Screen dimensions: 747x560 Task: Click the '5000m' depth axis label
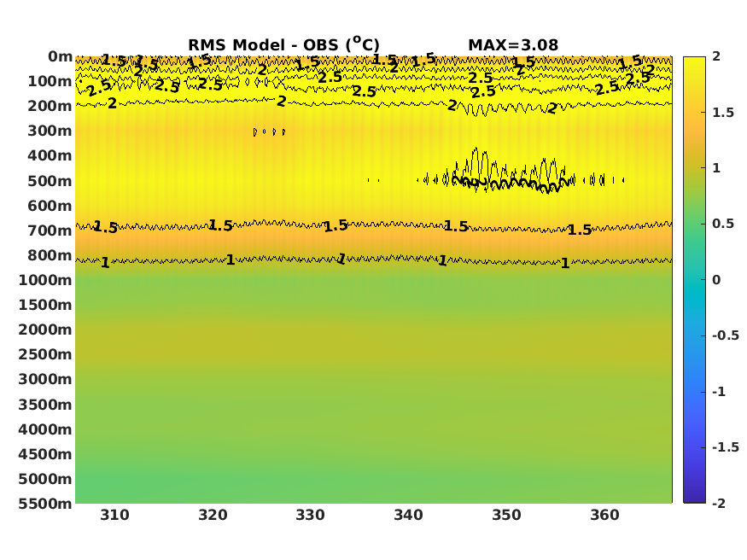pos(45,480)
